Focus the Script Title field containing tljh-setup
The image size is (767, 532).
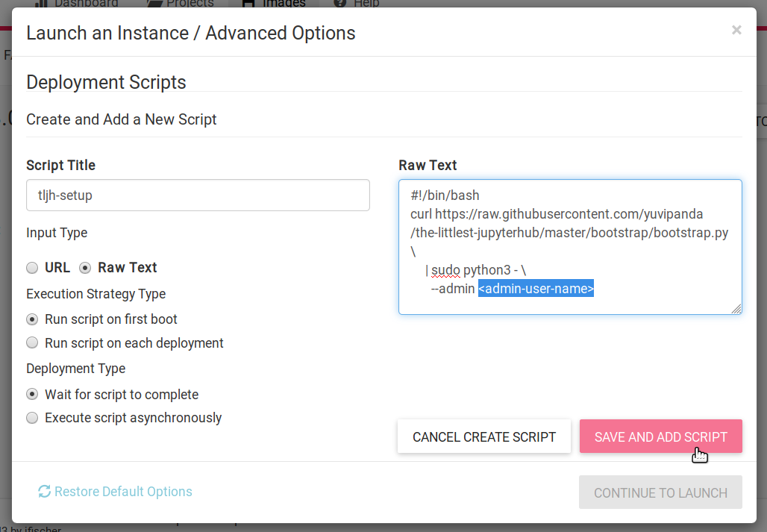coord(198,195)
